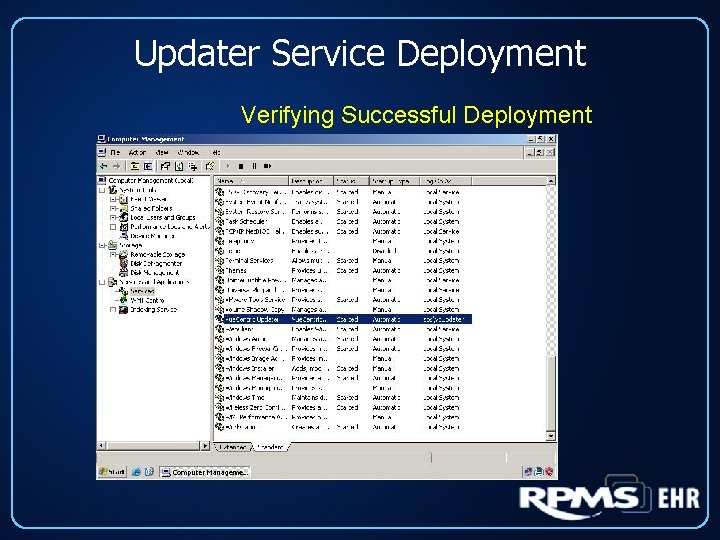Click the Refresh toolbar icon
720x540 pixels.
[x=179, y=166]
